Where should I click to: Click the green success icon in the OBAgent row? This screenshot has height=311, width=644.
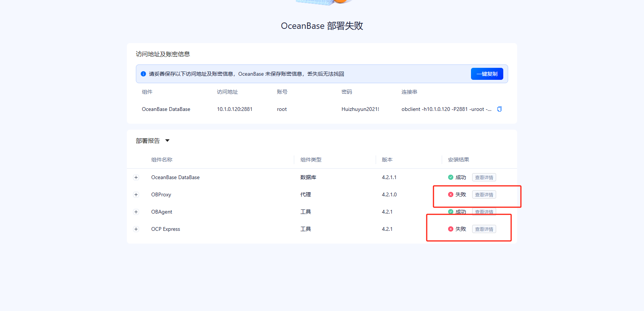(451, 212)
